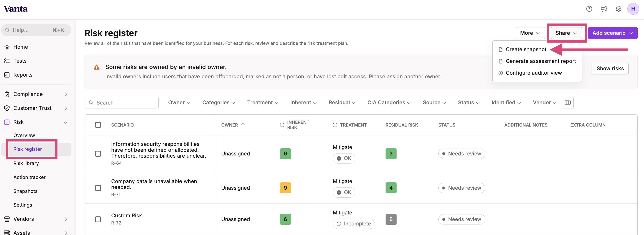
Task: Click the Assets icon in sidebar
Action: pos(7,233)
